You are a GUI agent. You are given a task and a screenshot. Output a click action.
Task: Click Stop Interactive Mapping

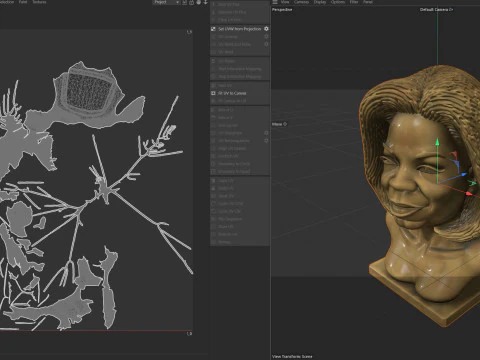(239, 77)
